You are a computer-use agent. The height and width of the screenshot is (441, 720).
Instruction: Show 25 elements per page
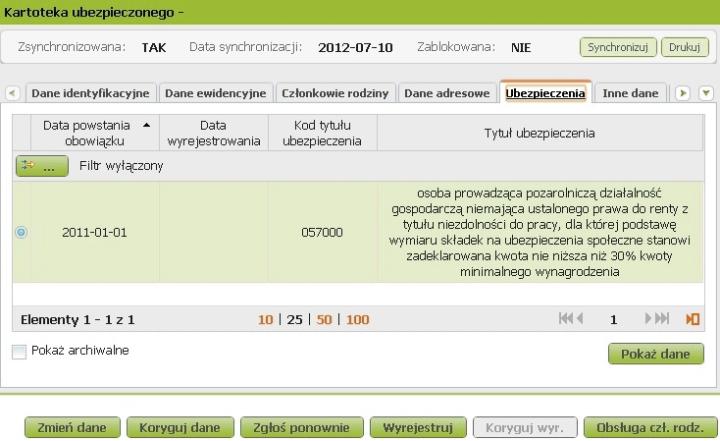(x=296, y=320)
